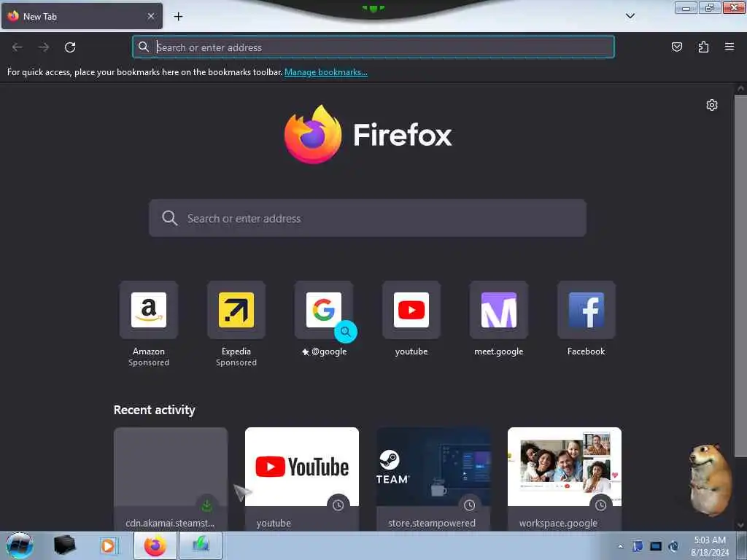Select Firefox in the taskbar
The width and height of the screenshot is (747, 560).
[x=155, y=545]
